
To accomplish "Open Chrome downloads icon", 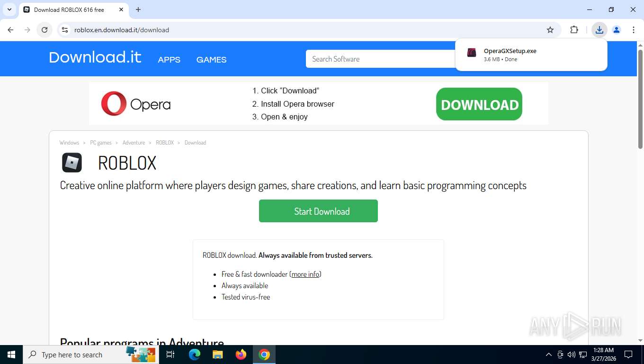I will pyautogui.click(x=599, y=30).
